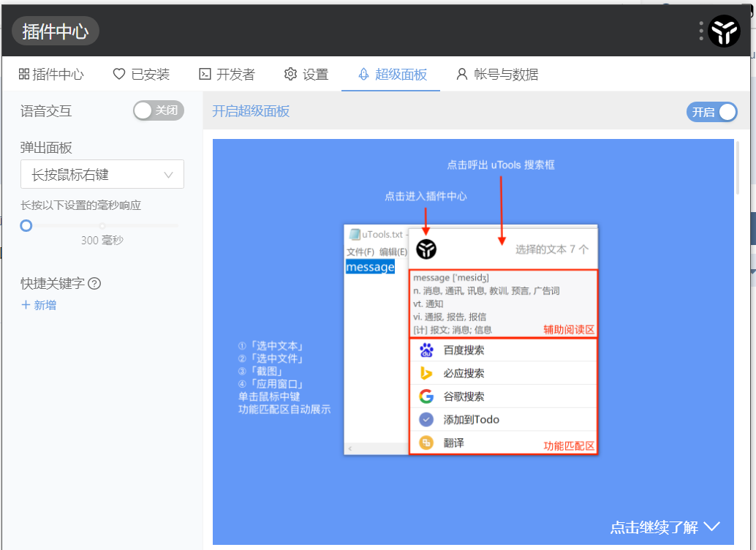Click the translate icon next to 翻译
Viewport: 756px width, 550px height.
point(426,442)
